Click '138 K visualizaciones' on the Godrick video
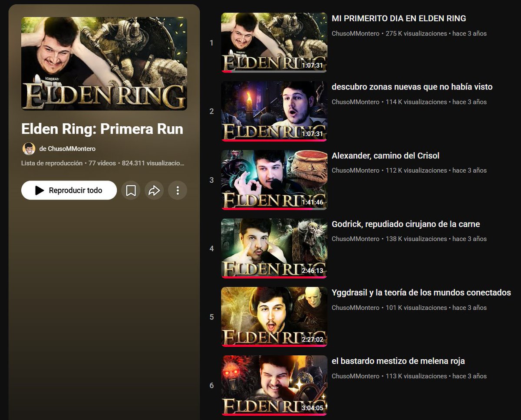The width and height of the screenshot is (521, 420). click(x=416, y=239)
